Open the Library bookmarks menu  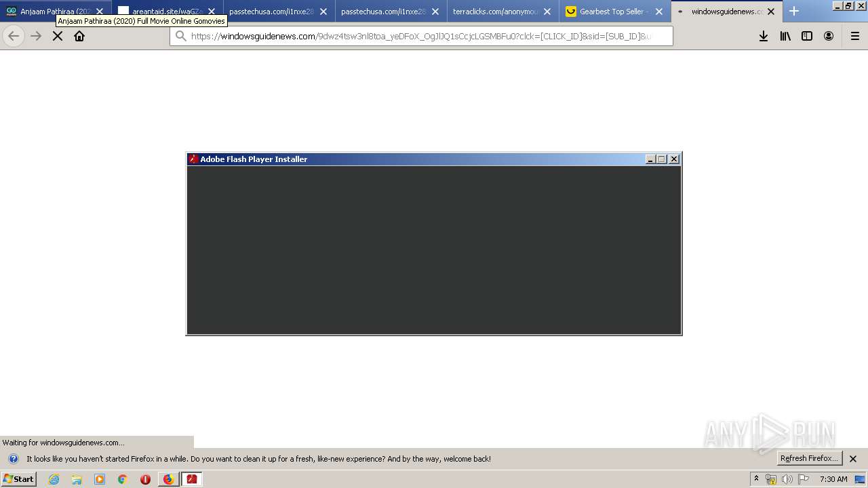[x=785, y=36]
